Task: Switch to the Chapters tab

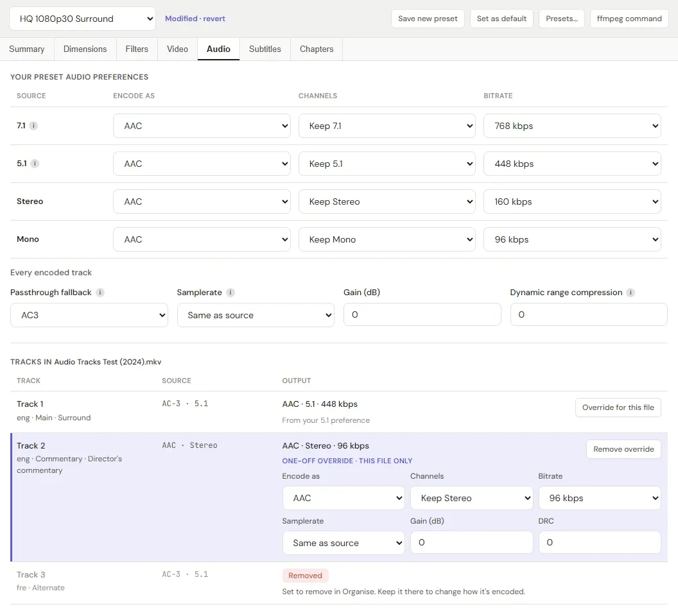Action: (317, 49)
